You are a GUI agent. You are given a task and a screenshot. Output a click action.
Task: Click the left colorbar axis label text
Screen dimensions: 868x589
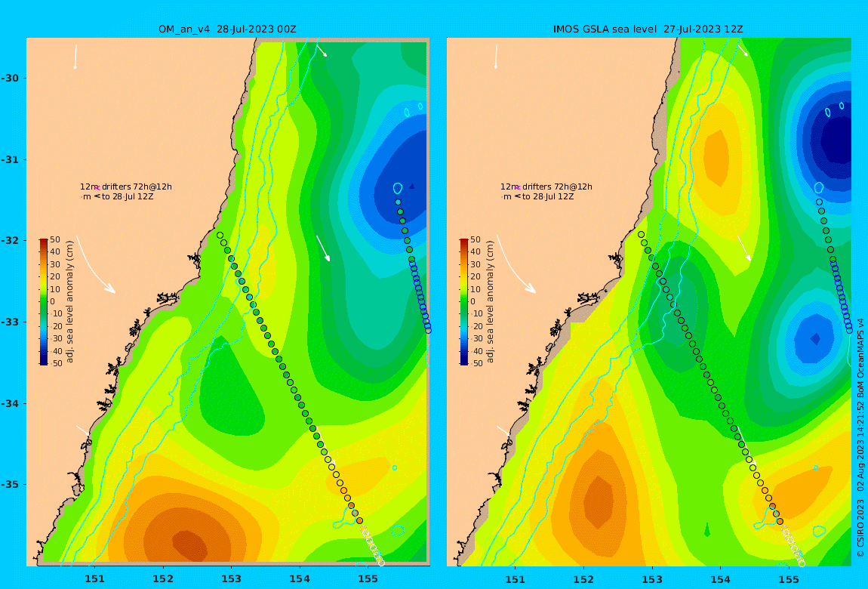click(x=69, y=302)
